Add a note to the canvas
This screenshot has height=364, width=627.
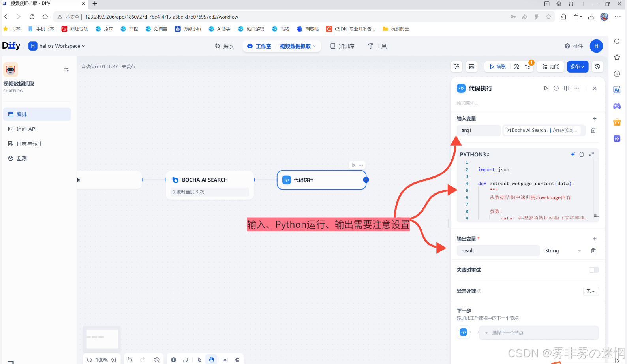click(x=186, y=360)
